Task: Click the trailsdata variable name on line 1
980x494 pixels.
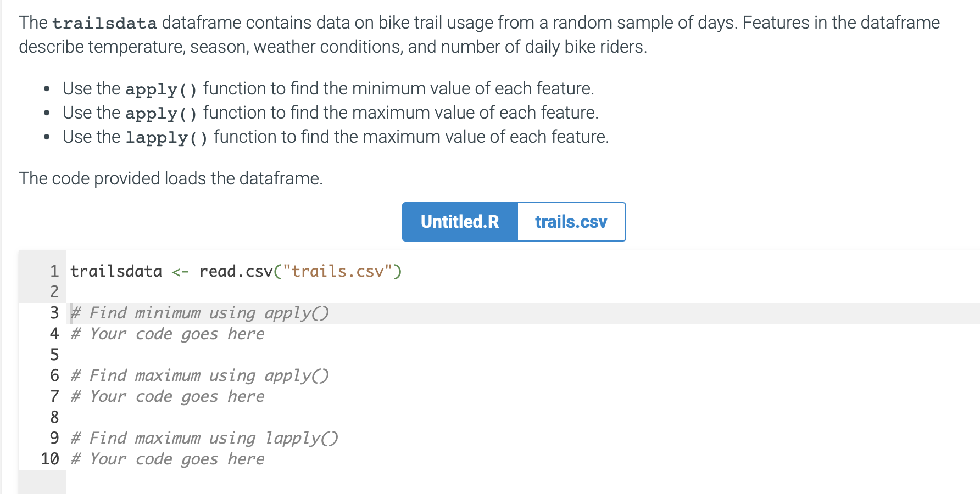Action: point(115,271)
